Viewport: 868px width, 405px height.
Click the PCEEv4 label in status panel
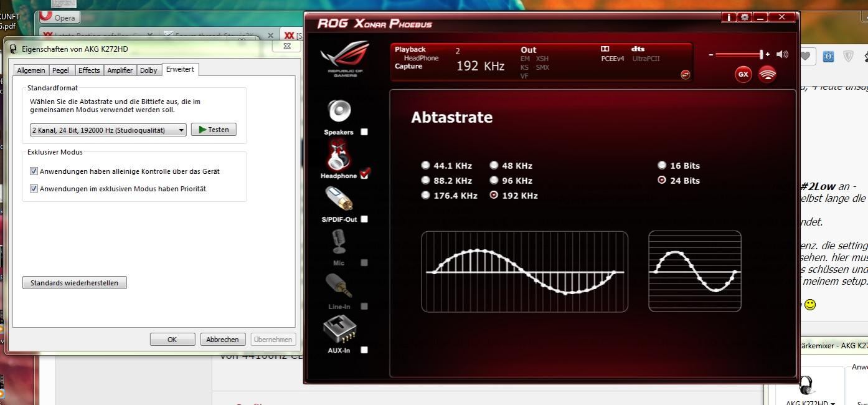[x=613, y=59]
